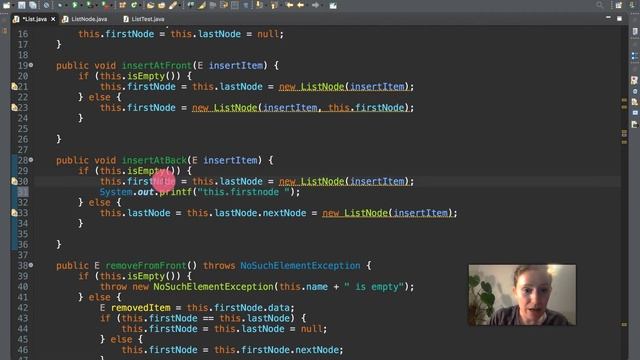Click the search magnifier at top right
This screenshot has width=640, height=360.
click(599, 5)
